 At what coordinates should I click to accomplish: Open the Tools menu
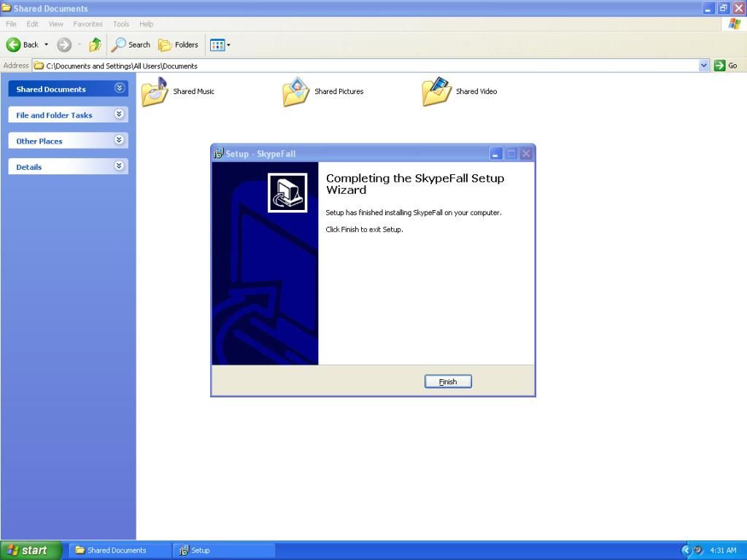pyautogui.click(x=121, y=24)
